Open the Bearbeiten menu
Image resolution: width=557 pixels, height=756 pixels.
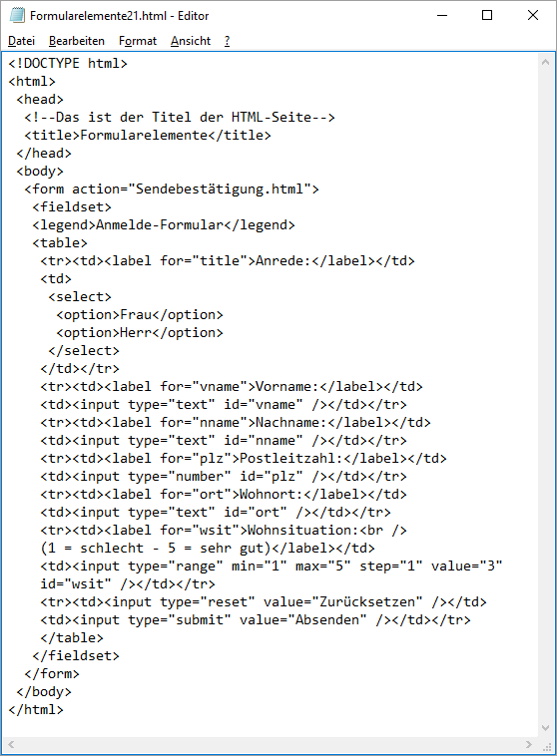pyautogui.click(x=77, y=41)
